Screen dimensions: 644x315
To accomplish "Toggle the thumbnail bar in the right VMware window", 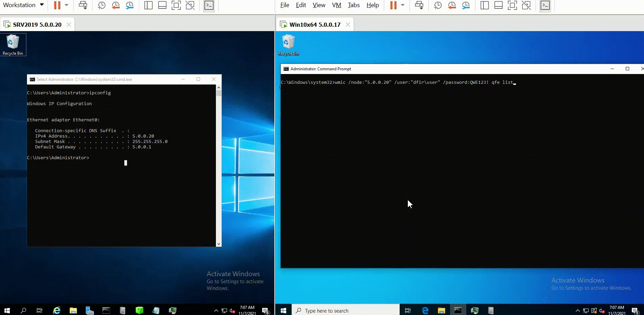I will pyautogui.click(x=498, y=5).
